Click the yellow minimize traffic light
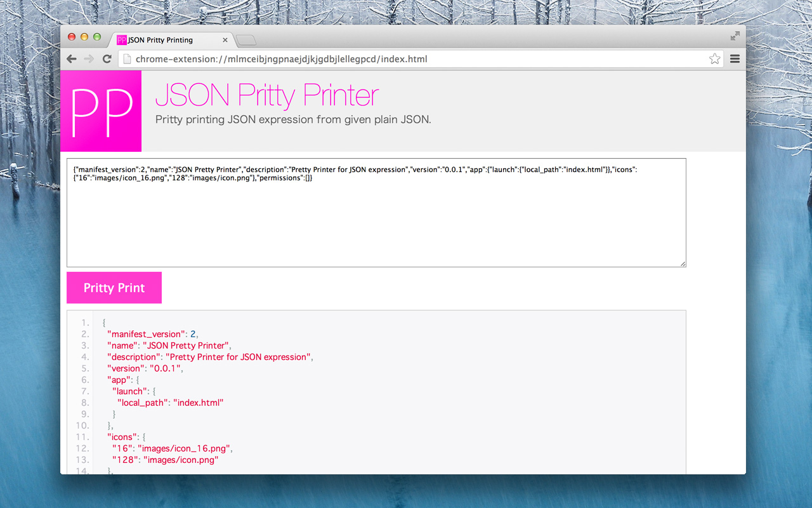Screen dimensions: 812x508 coord(83,37)
